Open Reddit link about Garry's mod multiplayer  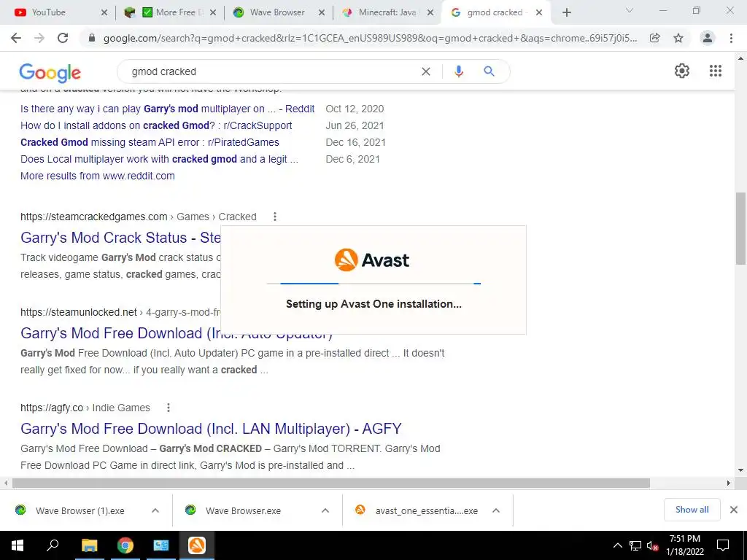167,109
